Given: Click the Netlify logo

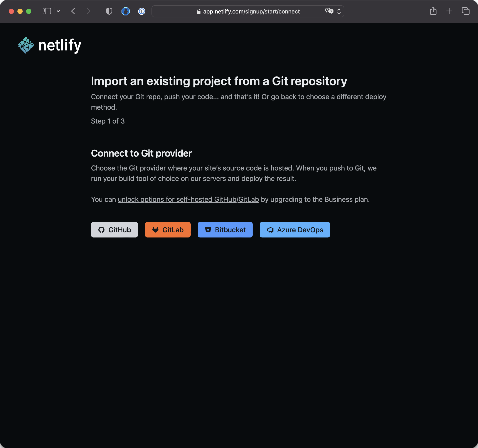Looking at the screenshot, I should tap(49, 45).
